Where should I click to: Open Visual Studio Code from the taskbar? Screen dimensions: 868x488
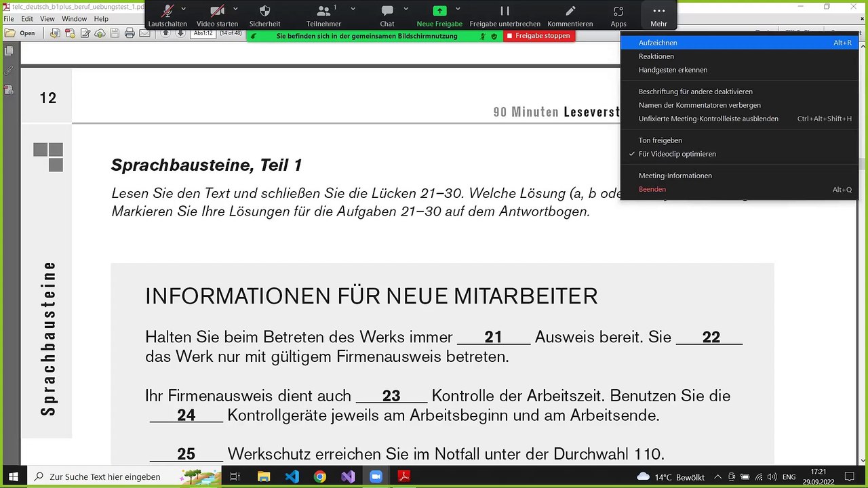pos(292,476)
